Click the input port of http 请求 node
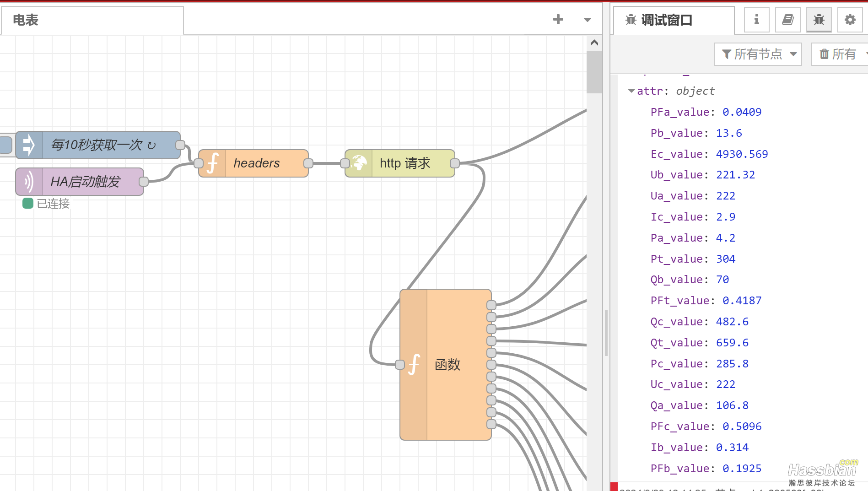Screen dimensions: 868x491 (x=345, y=163)
